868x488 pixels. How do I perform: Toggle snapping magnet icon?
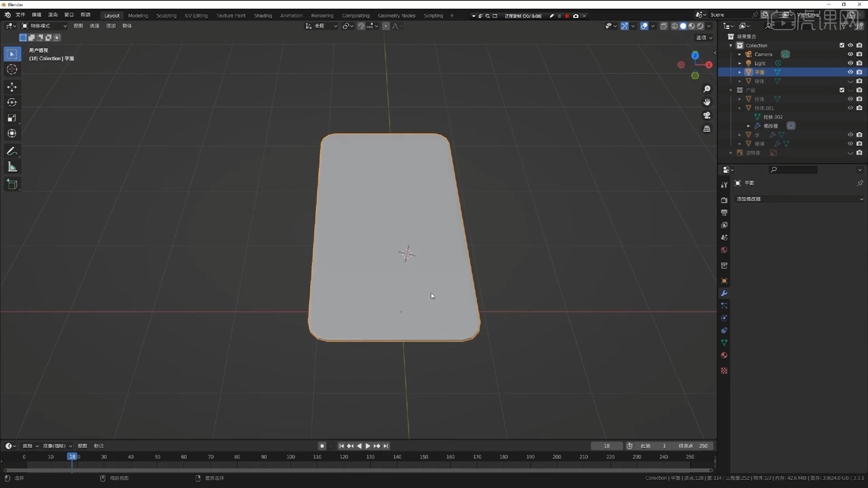point(361,26)
